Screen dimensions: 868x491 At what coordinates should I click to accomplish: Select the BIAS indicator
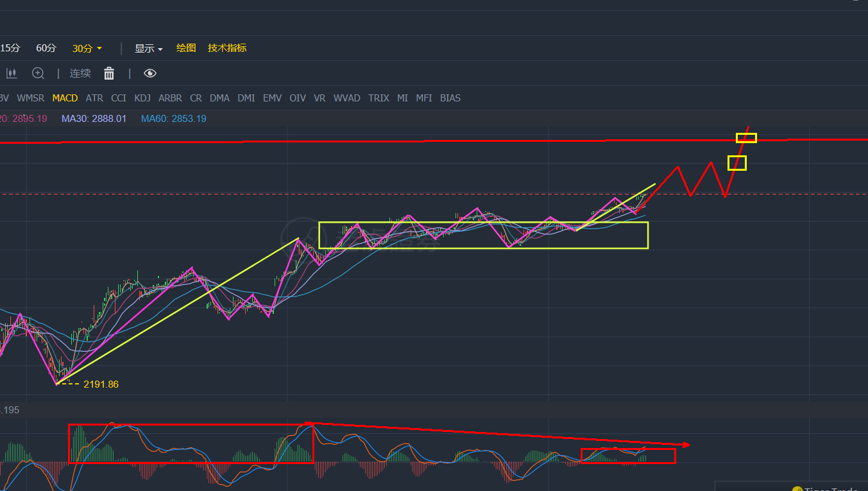point(450,98)
